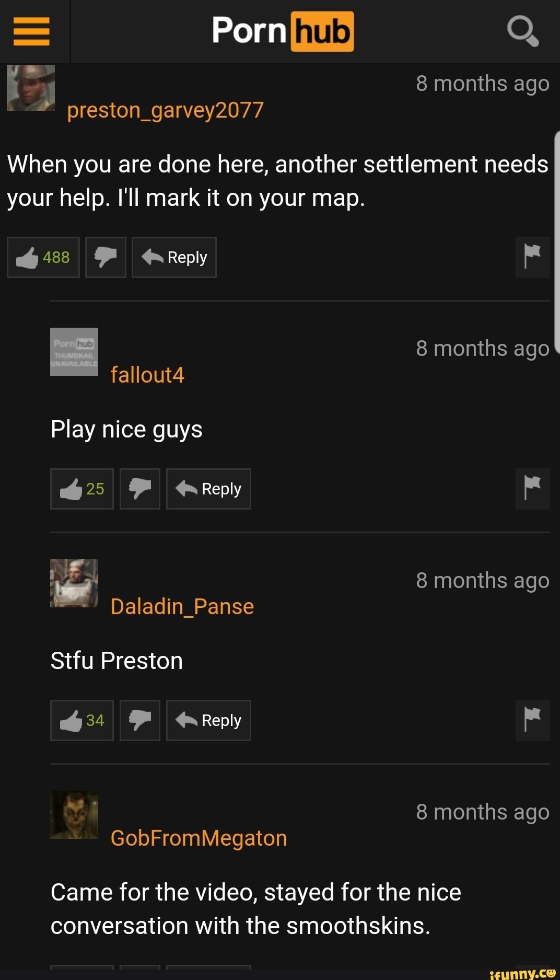Dislike the "Play nice guys" comment
The width and height of the screenshot is (560, 980).
click(140, 489)
